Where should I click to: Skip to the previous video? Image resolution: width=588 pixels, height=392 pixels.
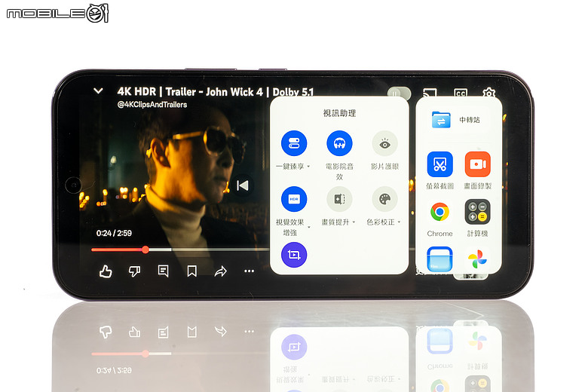click(242, 185)
